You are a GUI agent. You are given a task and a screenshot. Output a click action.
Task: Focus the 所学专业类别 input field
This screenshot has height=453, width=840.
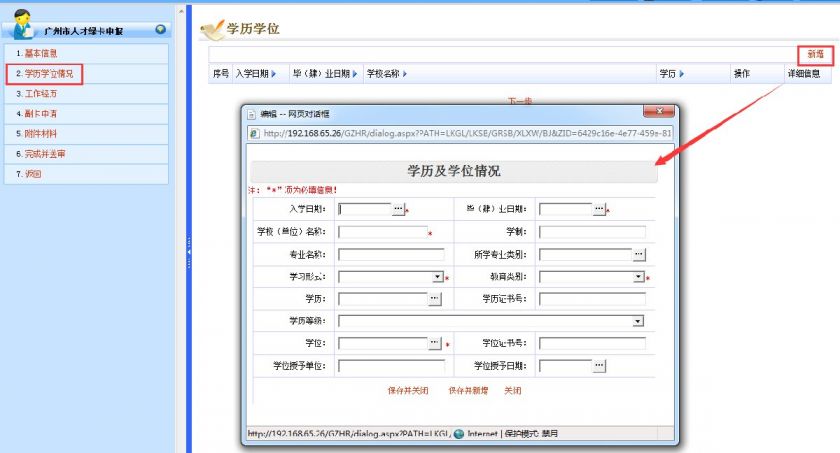586,254
